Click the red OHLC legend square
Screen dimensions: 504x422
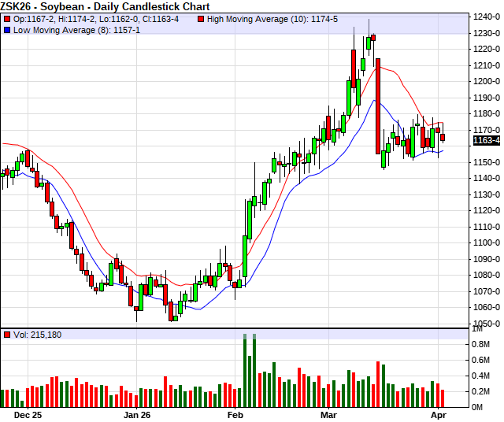7,19
